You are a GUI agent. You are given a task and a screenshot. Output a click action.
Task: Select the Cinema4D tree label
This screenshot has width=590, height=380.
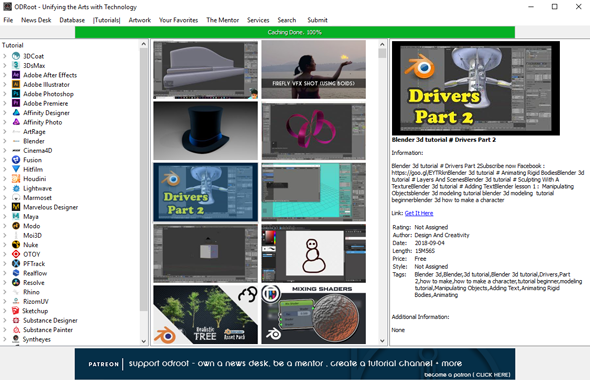click(38, 150)
